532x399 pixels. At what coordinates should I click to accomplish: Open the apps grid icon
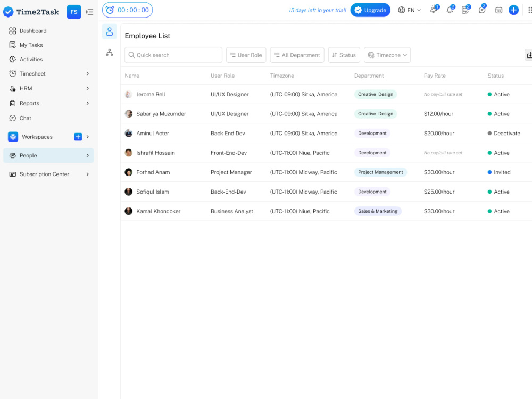point(530,10)
